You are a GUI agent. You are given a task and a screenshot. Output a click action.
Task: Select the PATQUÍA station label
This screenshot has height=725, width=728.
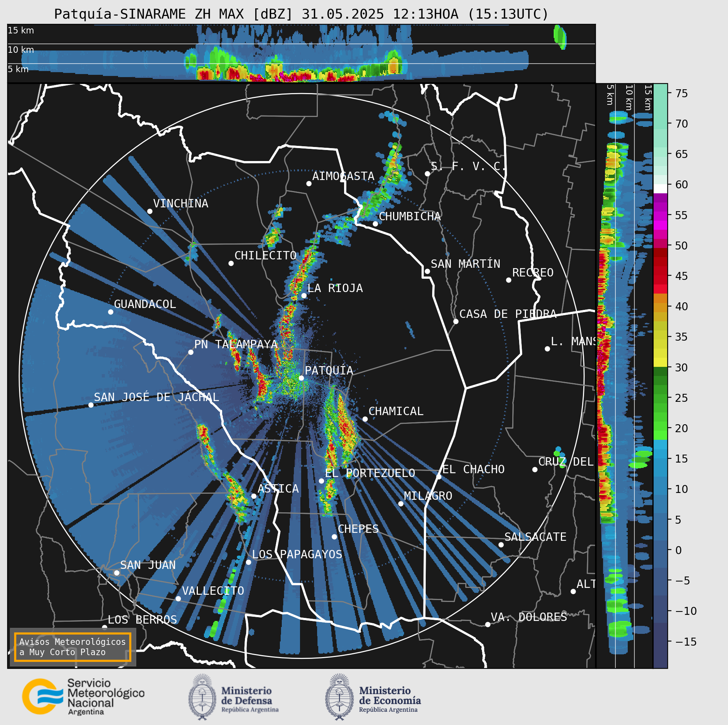329,371
